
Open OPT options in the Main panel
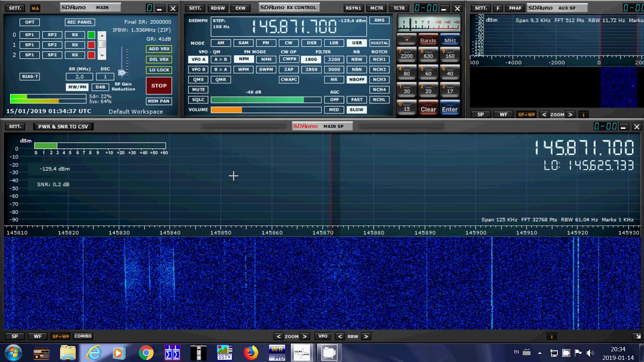(30, 22)
